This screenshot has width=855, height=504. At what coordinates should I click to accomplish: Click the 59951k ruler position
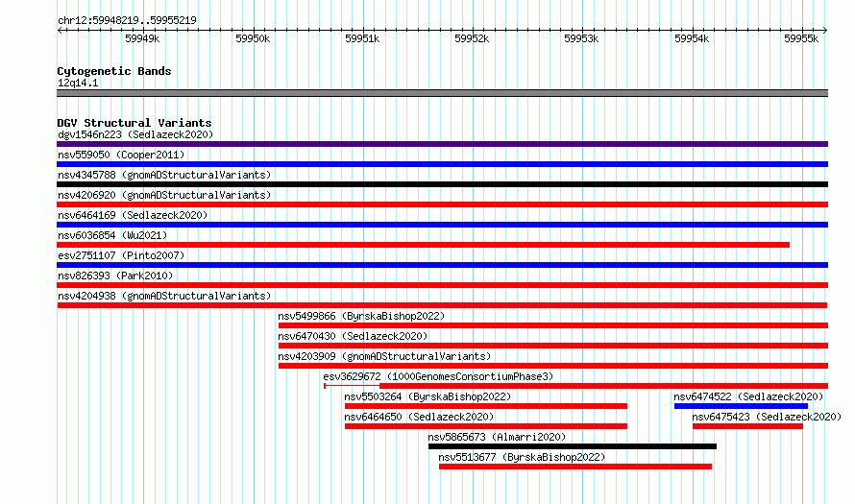click(362, 38)
